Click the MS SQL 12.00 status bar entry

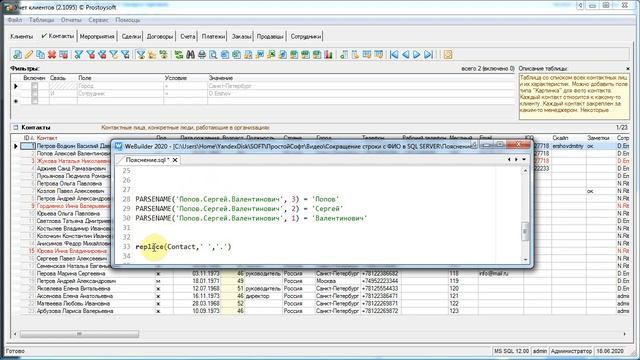(x=511, y=351)
